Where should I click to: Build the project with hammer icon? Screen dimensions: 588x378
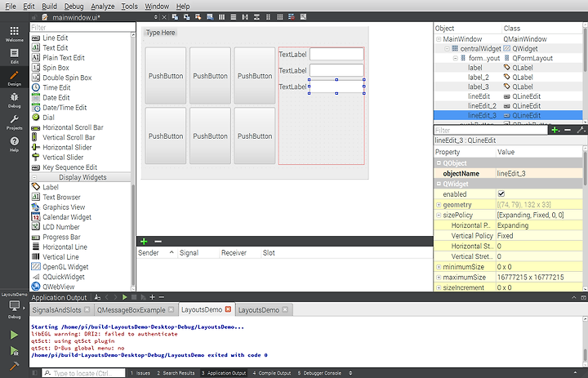(14, 366)
